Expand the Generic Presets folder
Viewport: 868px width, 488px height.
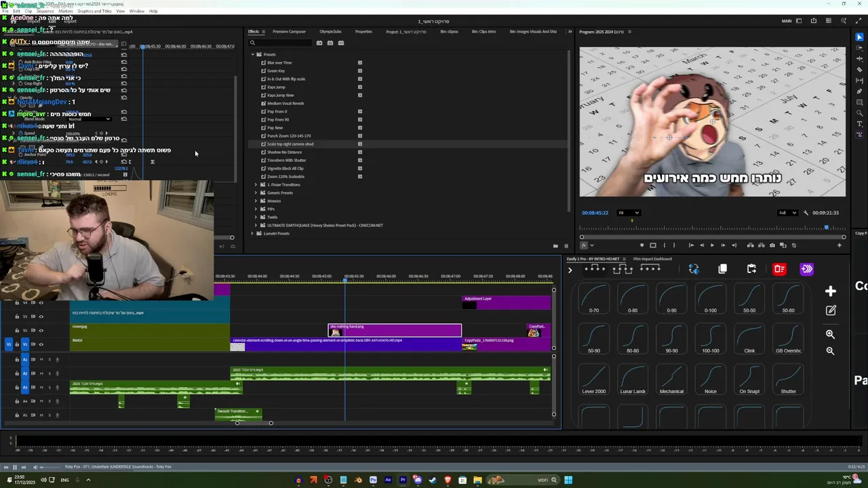coord(256,192)
